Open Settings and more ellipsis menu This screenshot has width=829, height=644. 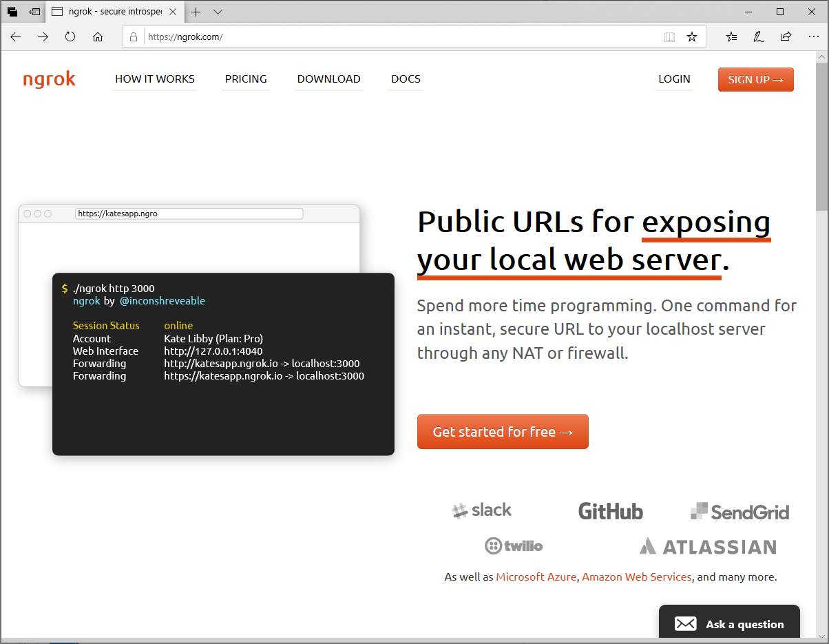(x=813, y=37)
